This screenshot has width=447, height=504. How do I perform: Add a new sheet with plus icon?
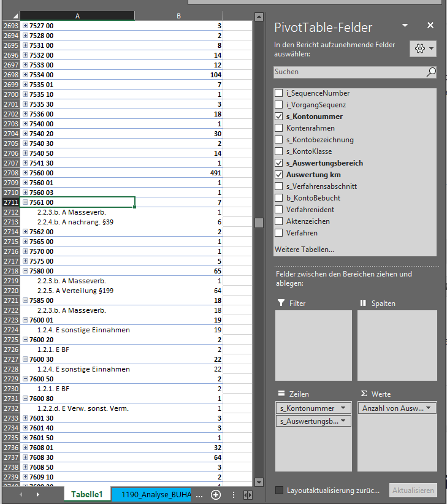tap(216, 495)
